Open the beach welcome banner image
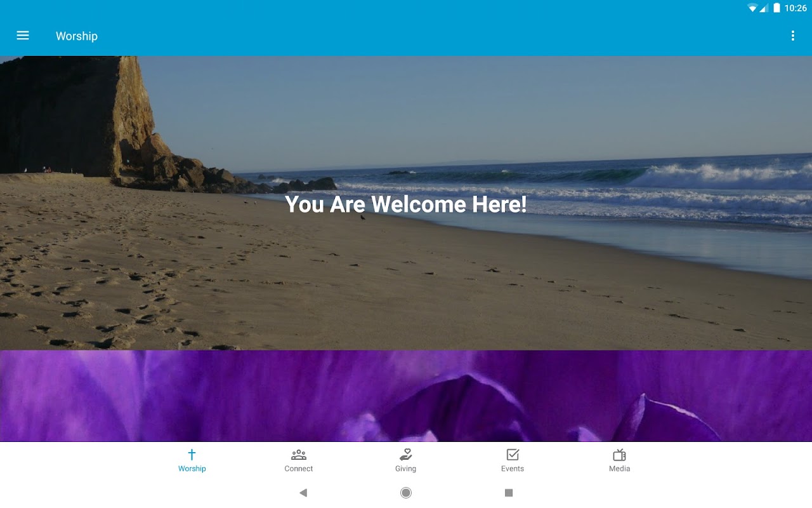 (406, 203)
